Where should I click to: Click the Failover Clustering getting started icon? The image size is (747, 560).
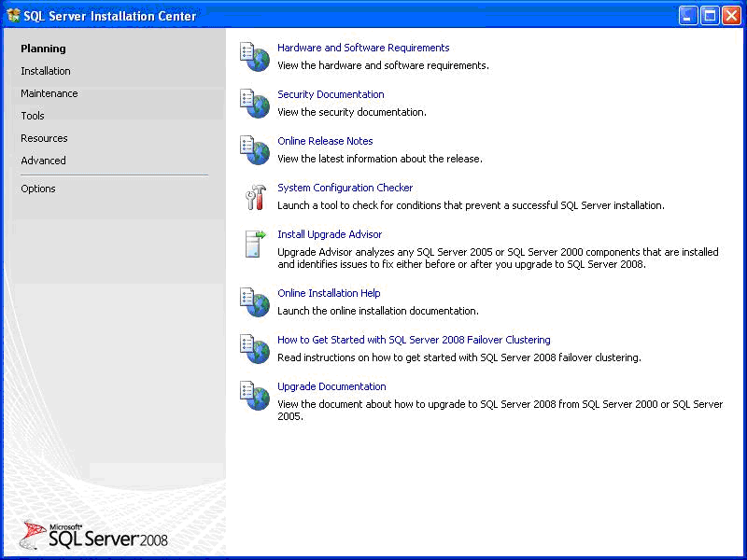(254, 348)
